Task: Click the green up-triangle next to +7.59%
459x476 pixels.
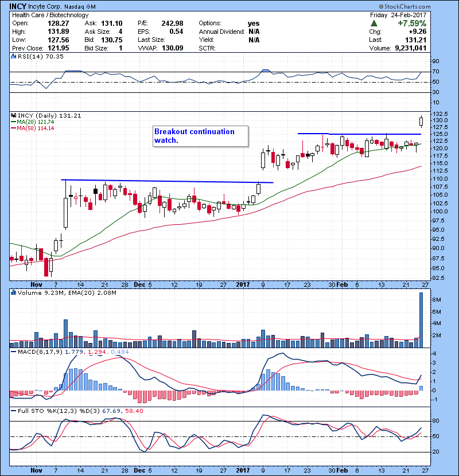Action: pyautogui.click(x=374, y=24)
